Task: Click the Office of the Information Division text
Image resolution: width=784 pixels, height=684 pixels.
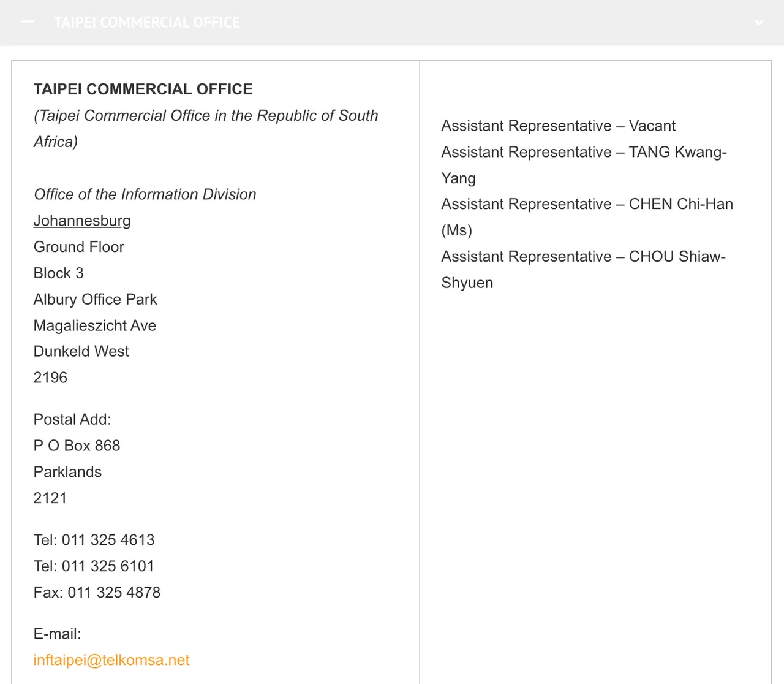Action: point(145,194)
